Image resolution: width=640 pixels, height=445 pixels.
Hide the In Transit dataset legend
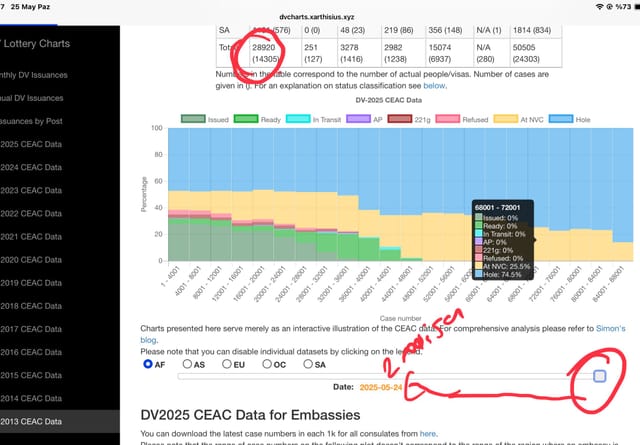tap(298, 119)
